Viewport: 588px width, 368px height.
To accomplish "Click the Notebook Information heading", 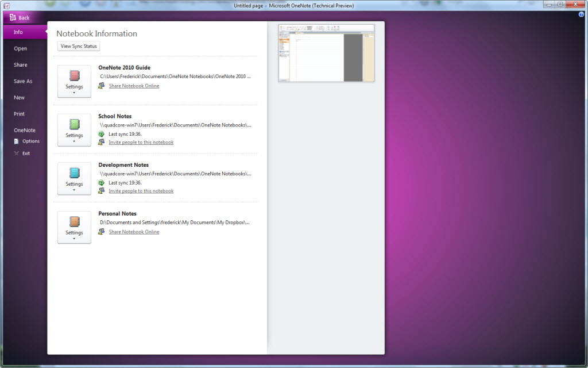I will (96, 33).
